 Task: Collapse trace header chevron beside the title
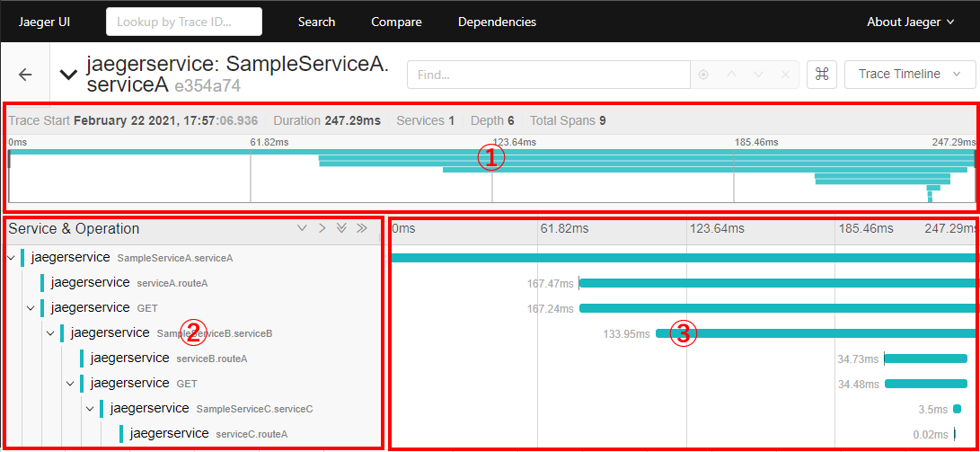coord(68,75)
